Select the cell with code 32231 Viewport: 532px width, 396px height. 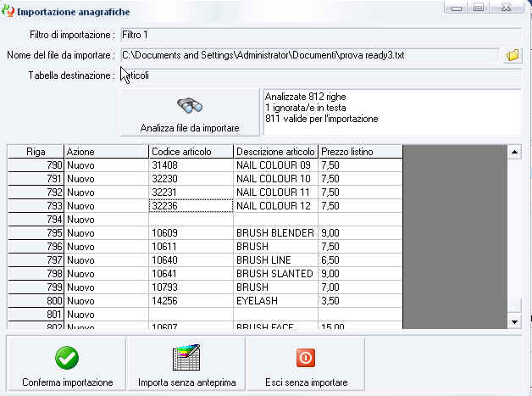(x=191, y=192)
